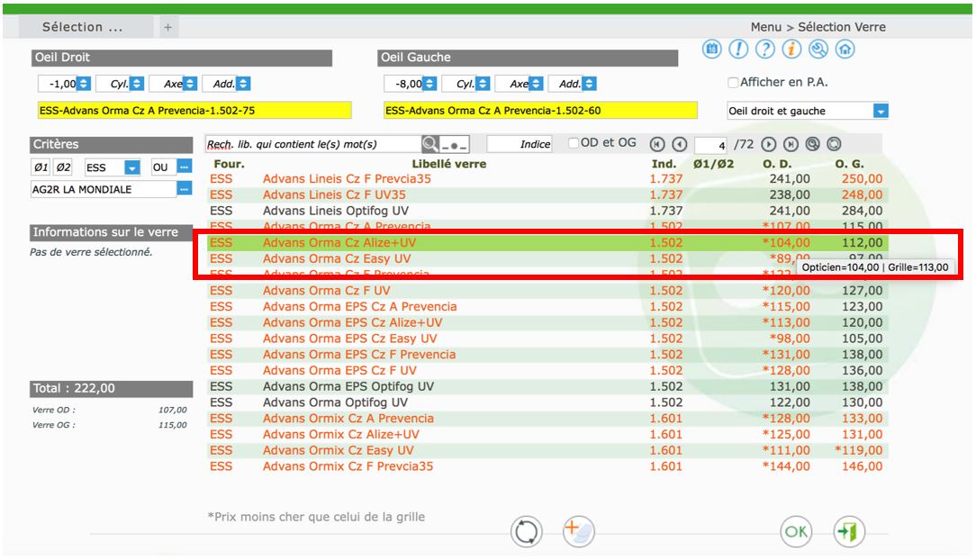Click the left eye yellow lens field ending 1.502-60
Image resolution: width=976 pixels, height=560 pixels.
tap(540, 111)
